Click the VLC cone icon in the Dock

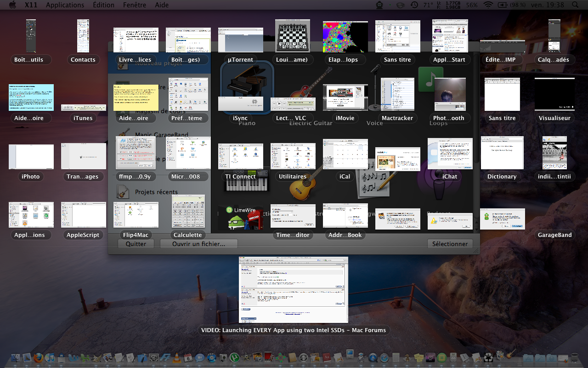[176, 357]
